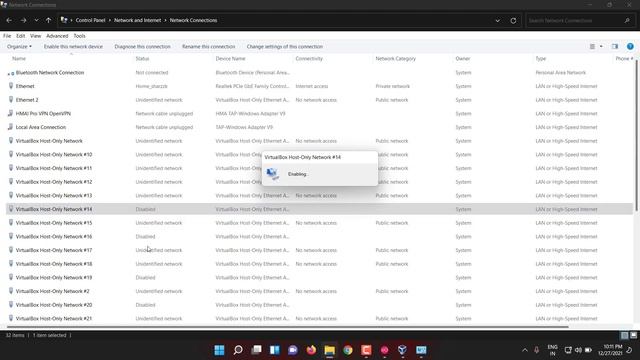Sort by the Connectivity column header
This screenshot has height=360, width=640.
tap(309, 59)
